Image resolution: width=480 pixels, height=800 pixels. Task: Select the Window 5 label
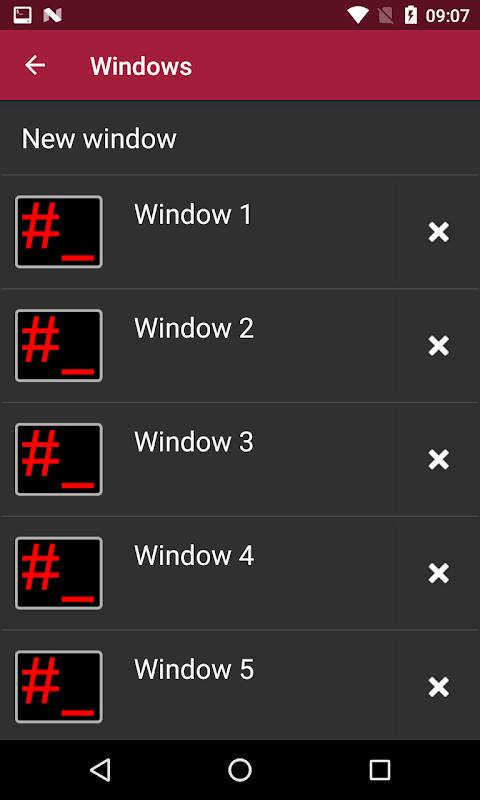coord(194,669)
